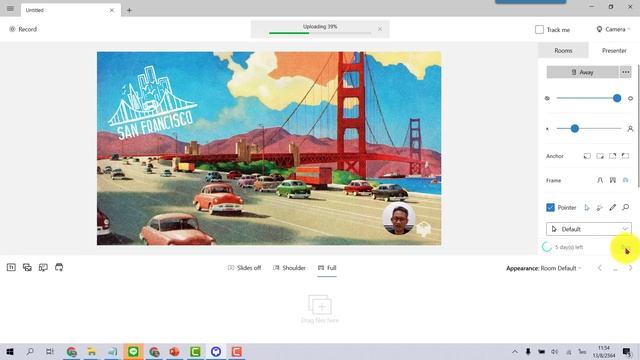Switch to the Rooms tab
This screenshot has width=640, height=360.
(x=563, y=51)
